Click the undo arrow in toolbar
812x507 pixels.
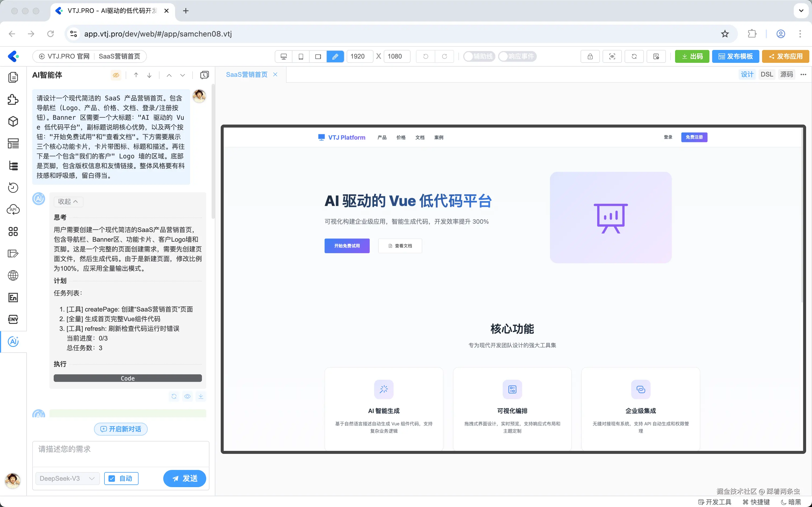[x=425, y=56]
